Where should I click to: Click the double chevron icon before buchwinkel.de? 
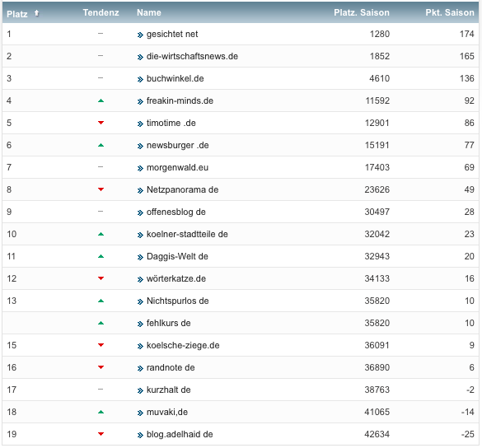pos(140,80)
